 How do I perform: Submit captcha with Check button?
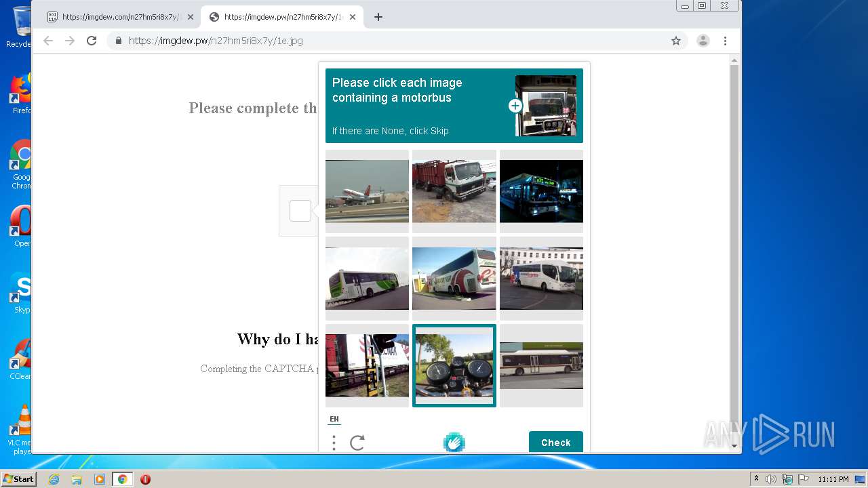click(x=556, y=442)
